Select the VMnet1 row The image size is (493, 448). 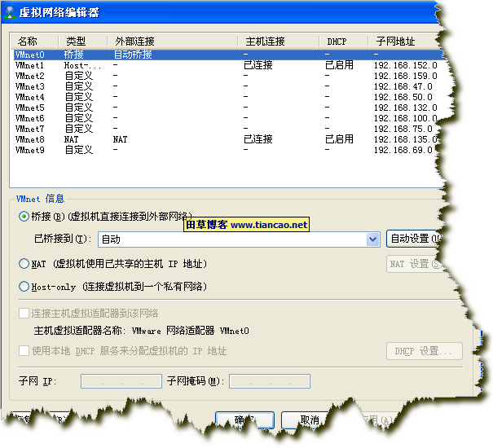coord(228,65)
